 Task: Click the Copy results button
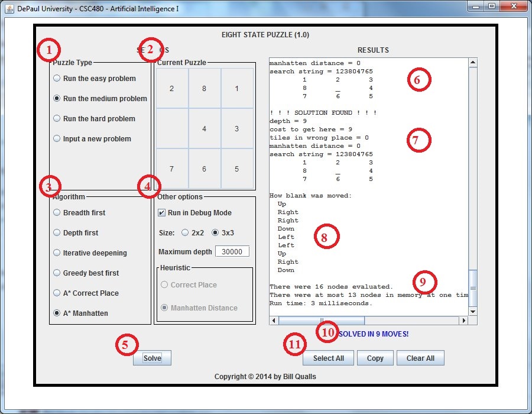[375, 358]
